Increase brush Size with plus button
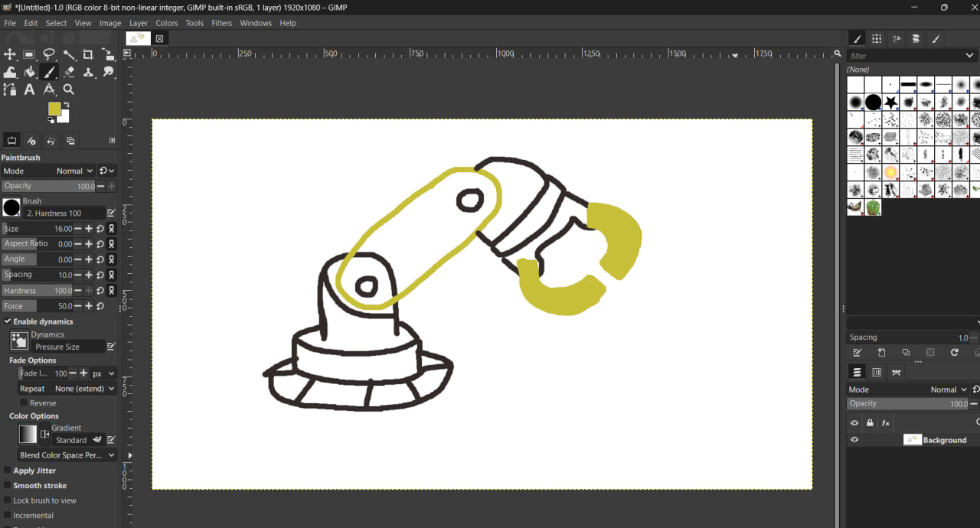Screen dimensions: 980x528 pos(89,229)
